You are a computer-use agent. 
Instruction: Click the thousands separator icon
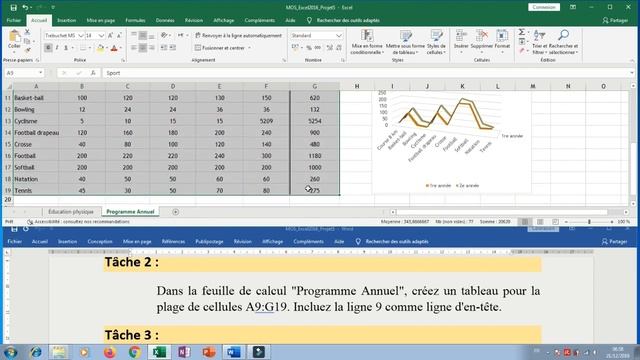pyautogui.click(x=318, y=48)
